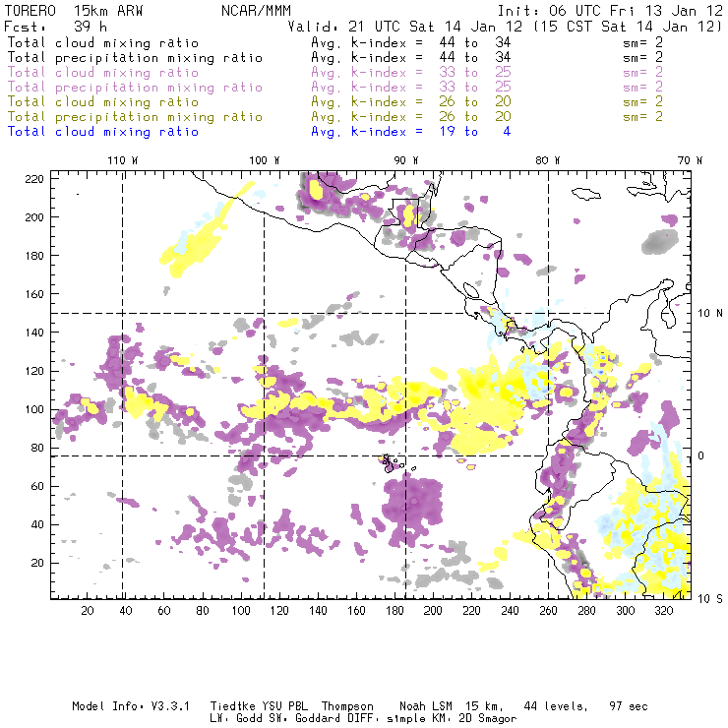Viewport: 728px width, 728px height.
Task: Select the "10 S" latitude label
Action: [x=710, y=599]
